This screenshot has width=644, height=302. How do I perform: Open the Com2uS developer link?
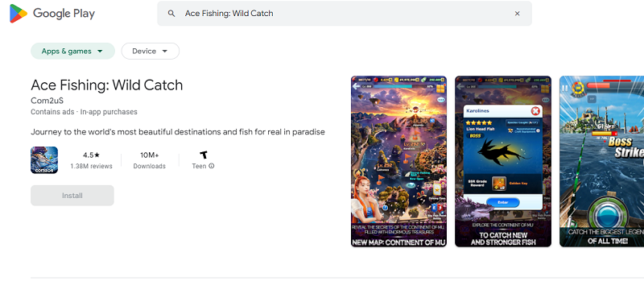point(47,101)
